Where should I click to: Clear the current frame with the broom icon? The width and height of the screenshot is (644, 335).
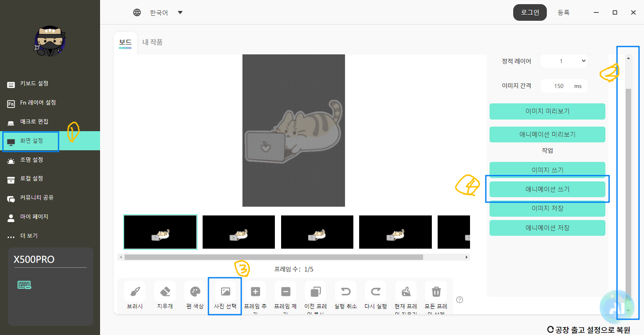point(406,291)
